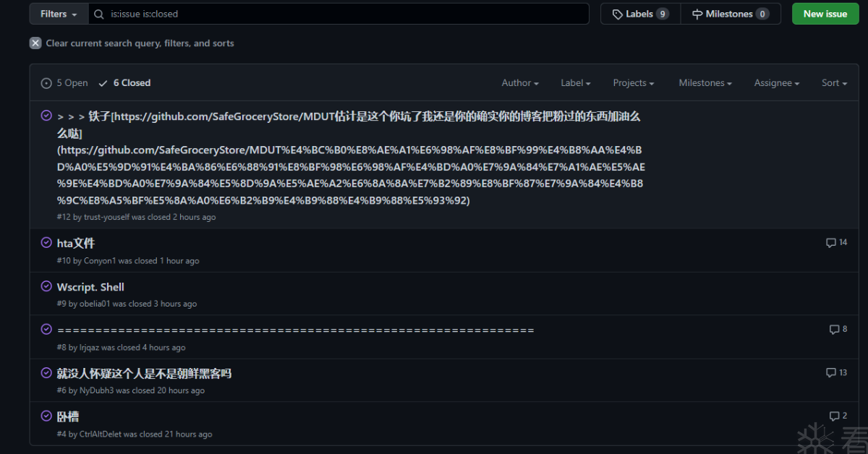Click the Open issues circle icon
This screenshot has width=868, height=454.
tap(46, 83)
